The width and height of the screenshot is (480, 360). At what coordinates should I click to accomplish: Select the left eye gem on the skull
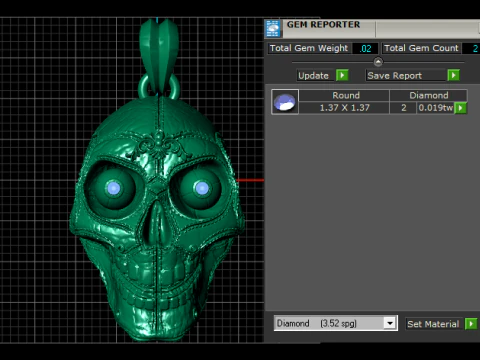[x=114, y=188]
